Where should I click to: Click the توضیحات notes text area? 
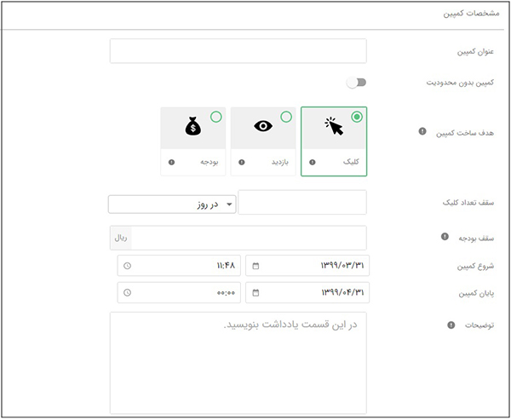click(x=238, y=362)
